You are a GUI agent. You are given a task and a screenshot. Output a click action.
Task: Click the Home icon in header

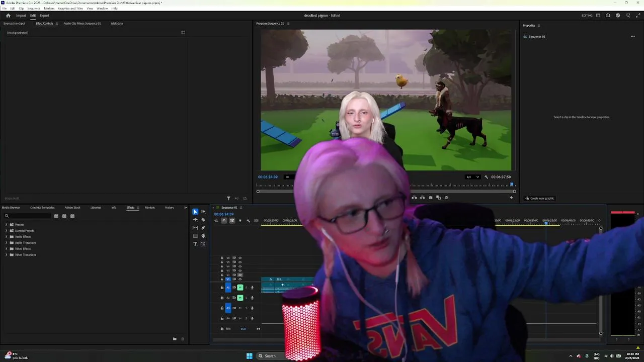pyautogui.click(x=8, y=16)
